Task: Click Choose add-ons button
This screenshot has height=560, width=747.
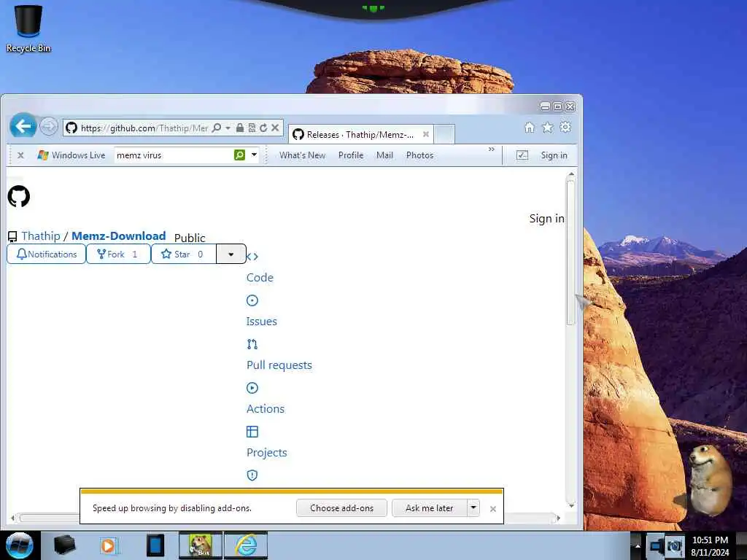Action: pyautogui.click(x=341, y=508)
